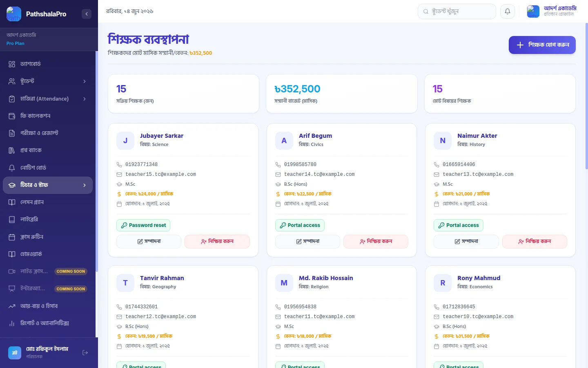This screenshot has height=368, width=588.
Task: Open the স্টুডেন্ট menu item
Action: (48, 81)
